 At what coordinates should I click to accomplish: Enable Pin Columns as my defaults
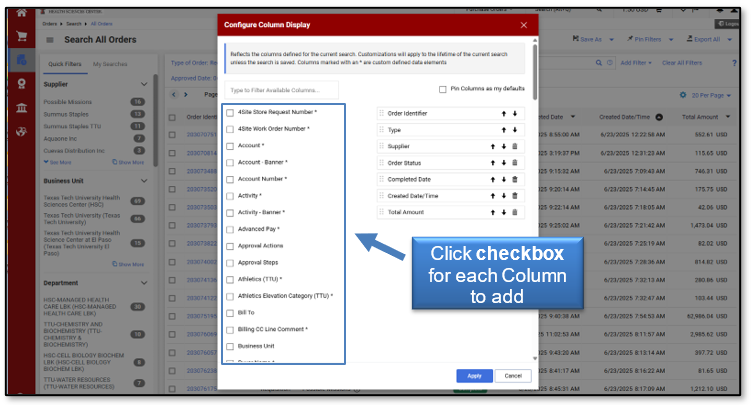443,90
